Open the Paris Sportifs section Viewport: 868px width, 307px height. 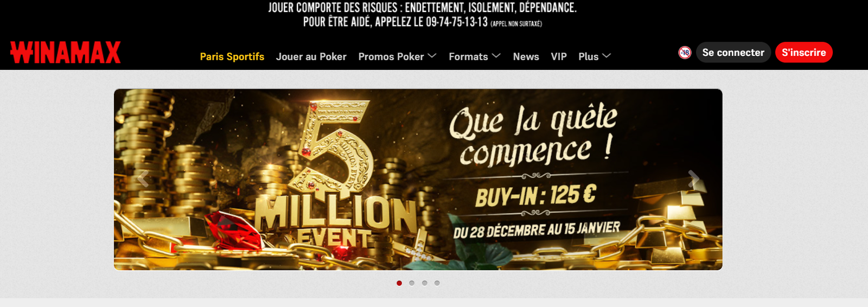tap(232, 56)
